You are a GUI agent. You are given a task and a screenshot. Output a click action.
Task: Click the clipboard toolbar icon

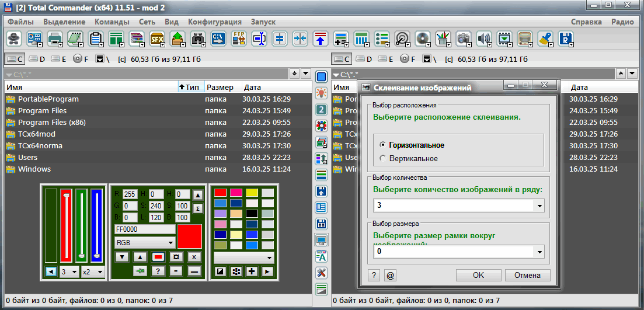[x=96, y=39]
